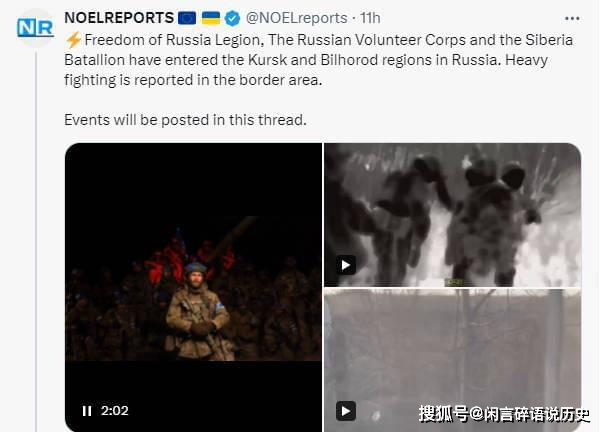
Task: Click the Sohu watermark text
Action: 504,414
